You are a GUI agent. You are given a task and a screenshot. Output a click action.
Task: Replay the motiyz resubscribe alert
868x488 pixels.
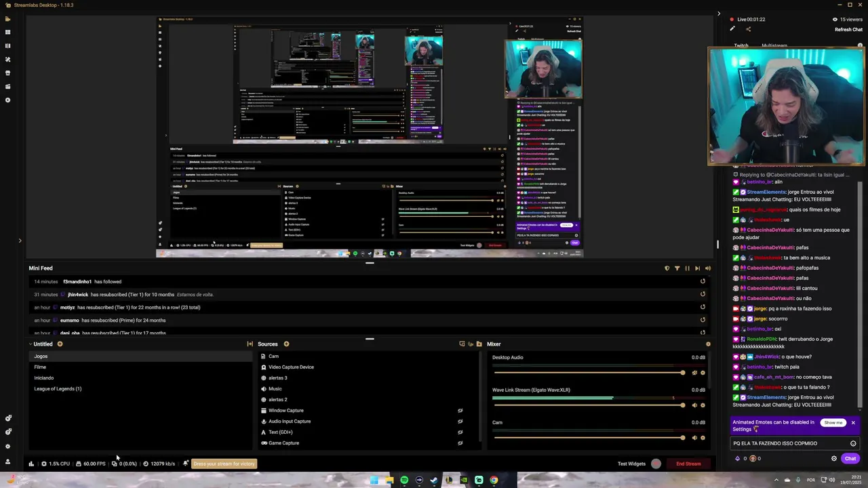pos(703,307)
